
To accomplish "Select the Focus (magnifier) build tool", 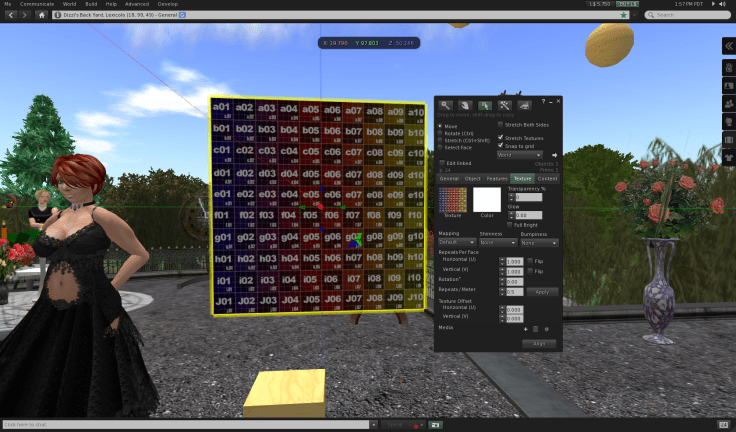I will pos(445,105).
